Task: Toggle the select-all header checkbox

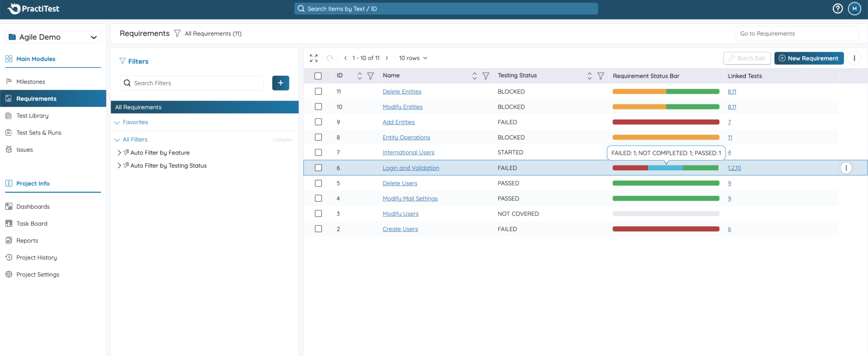Action: [x=318, y=76]
